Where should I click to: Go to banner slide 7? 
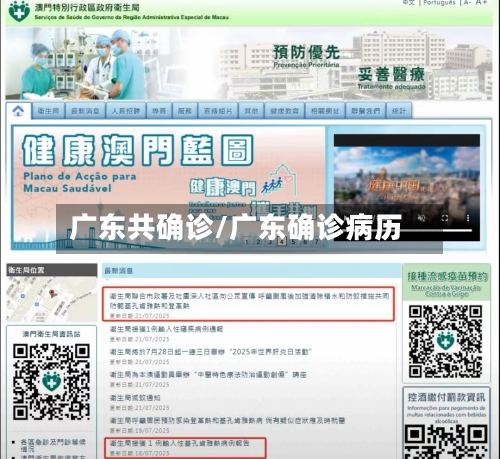coord(317,242)
